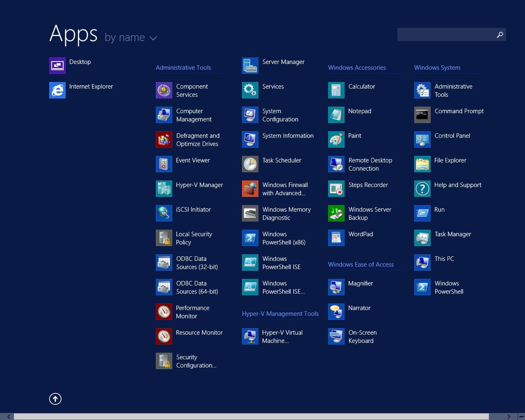Launch Task Manager icon

[422, 238]
